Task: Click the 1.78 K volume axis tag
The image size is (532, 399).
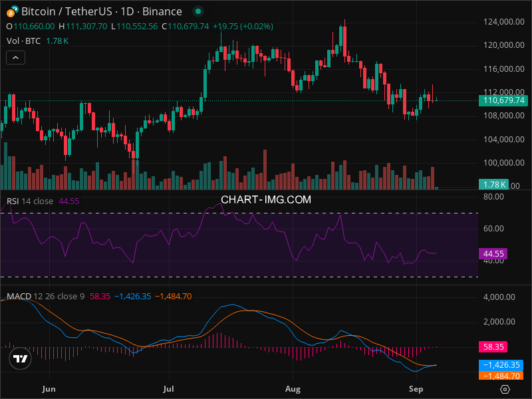Action: pos(494,184)
